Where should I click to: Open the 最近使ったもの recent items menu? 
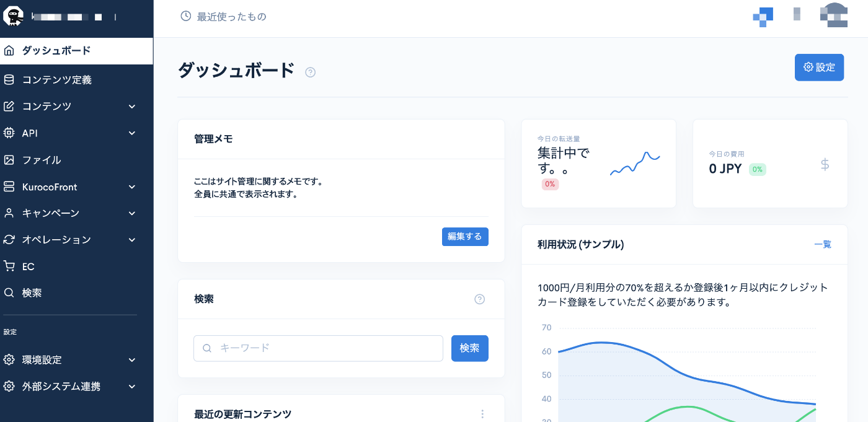pyautogui.click(x=223, y=16)
